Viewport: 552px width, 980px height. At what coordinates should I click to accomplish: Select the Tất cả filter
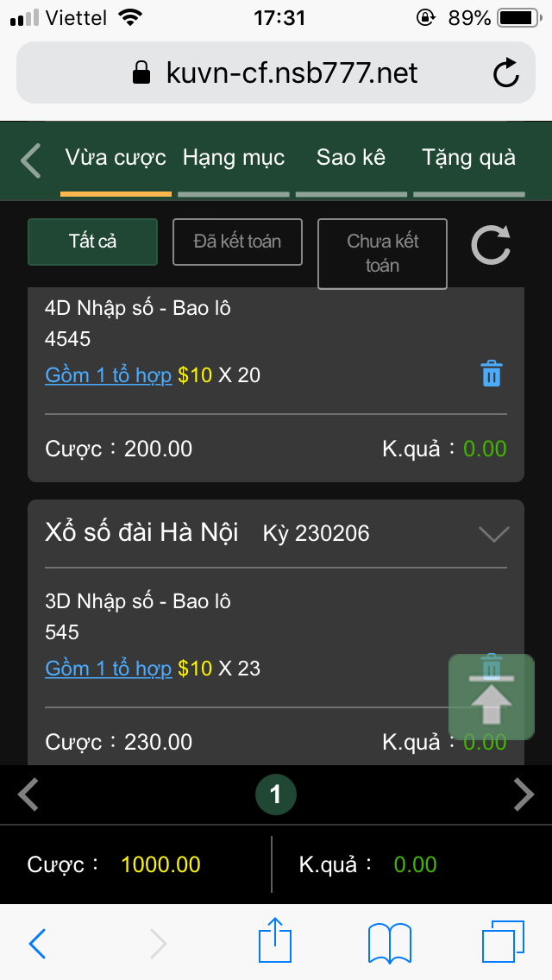pyautogui.click(x=92, y=242)
